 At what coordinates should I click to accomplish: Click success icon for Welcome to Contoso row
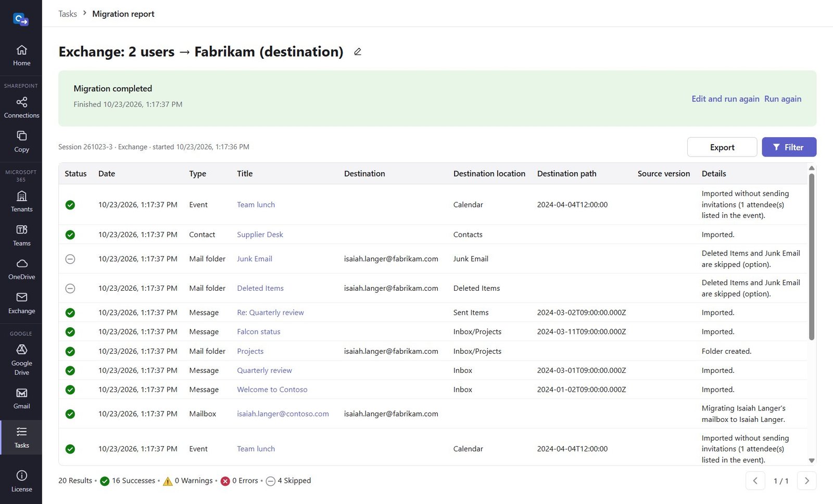pos(70,390)
